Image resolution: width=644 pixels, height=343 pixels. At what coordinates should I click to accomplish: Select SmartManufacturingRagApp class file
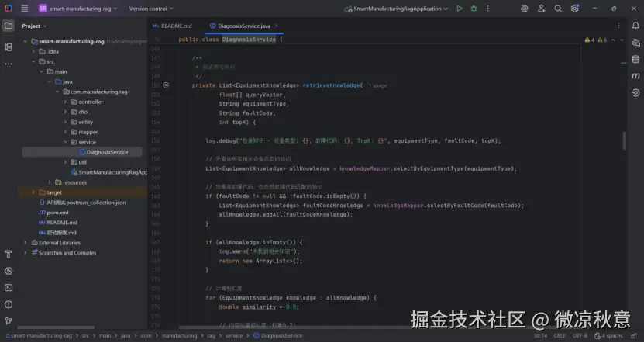[108, 172]
